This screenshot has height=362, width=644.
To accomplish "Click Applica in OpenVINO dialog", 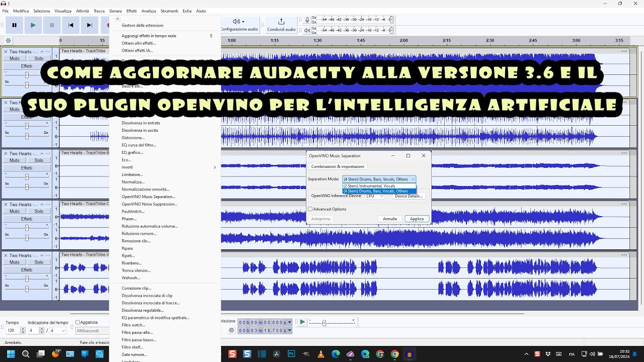I will 417,219.
